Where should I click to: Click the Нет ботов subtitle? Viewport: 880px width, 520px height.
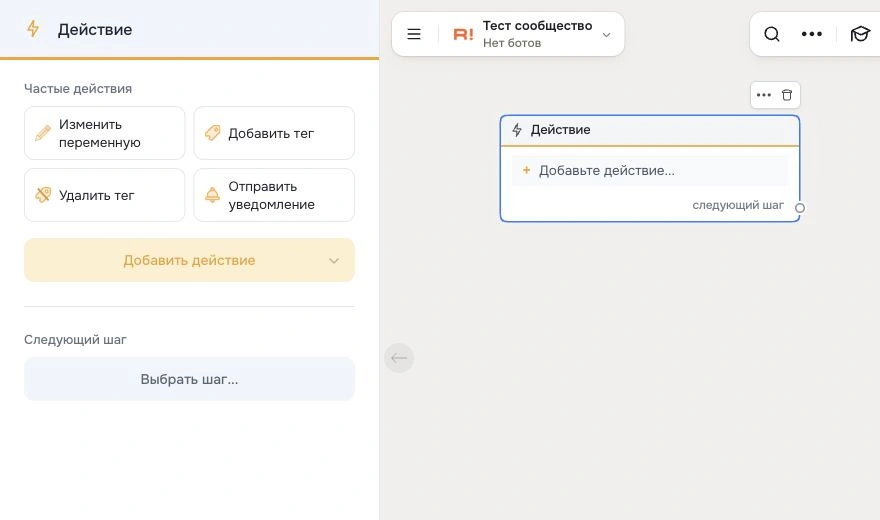tap(512, 43)
